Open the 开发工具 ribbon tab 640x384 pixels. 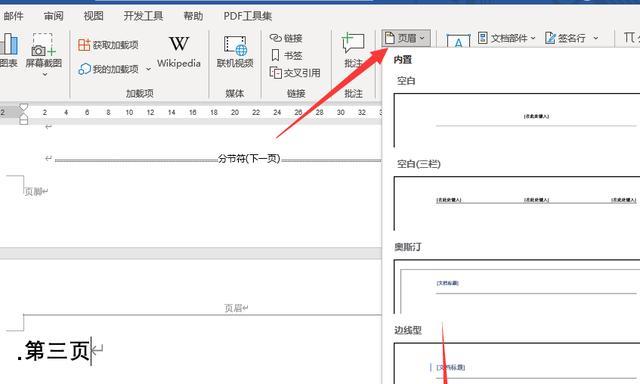[x=143, y=16]
